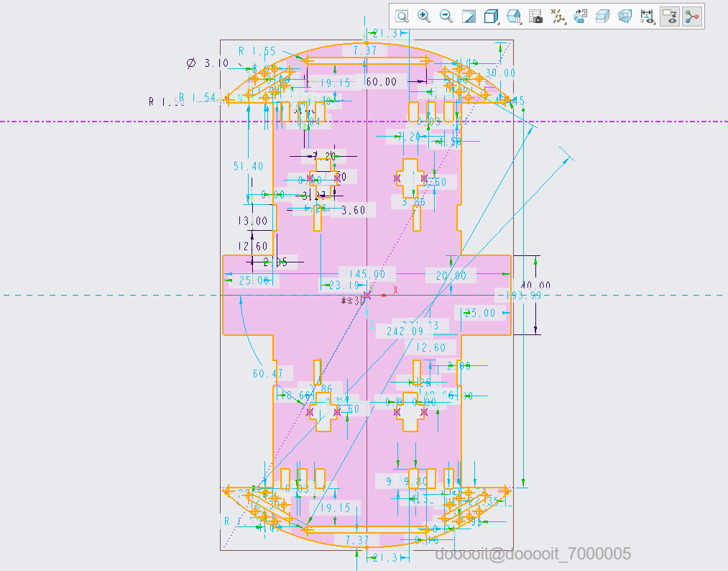The width and height of the screenshot is (728, 571).
Task: Open the Display Style cube dropdown
Action: tap(492, 17)
